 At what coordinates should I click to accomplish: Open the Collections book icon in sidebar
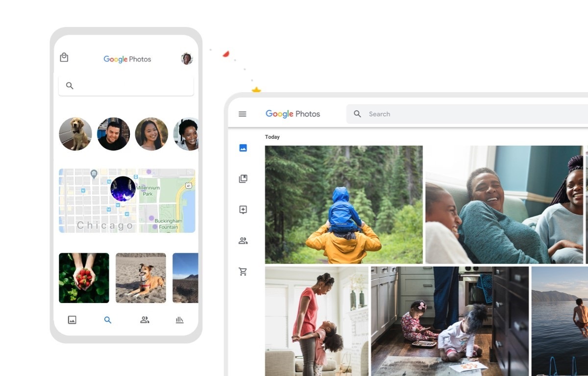[x=243, y=178]
